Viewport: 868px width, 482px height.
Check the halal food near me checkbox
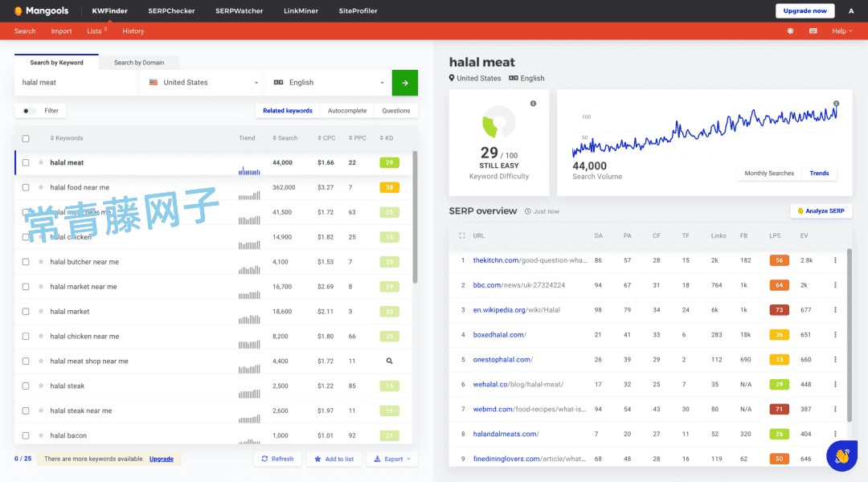coord(26,188)
